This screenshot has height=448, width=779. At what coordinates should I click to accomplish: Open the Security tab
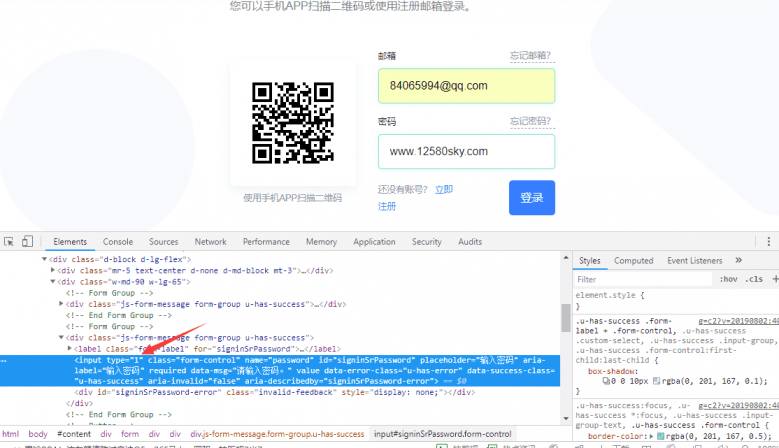pos(426,242)
